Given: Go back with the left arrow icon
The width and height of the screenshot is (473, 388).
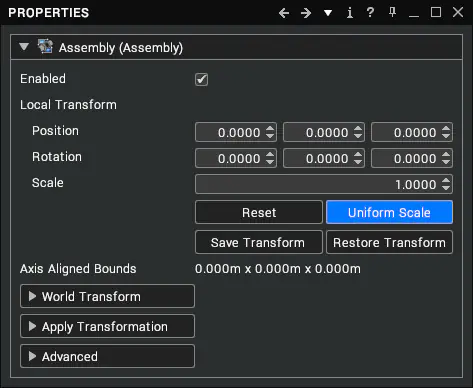Looking at the screenshot, I should 284,13.
